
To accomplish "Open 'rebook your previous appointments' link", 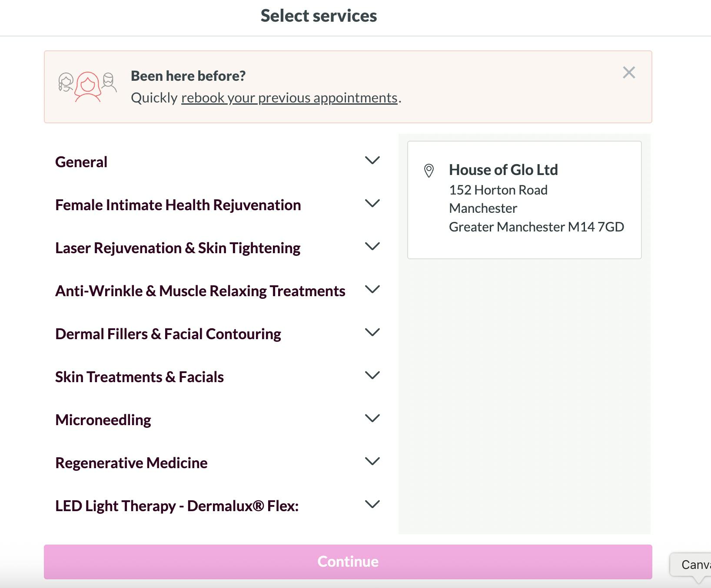I will tap(289, 98).
